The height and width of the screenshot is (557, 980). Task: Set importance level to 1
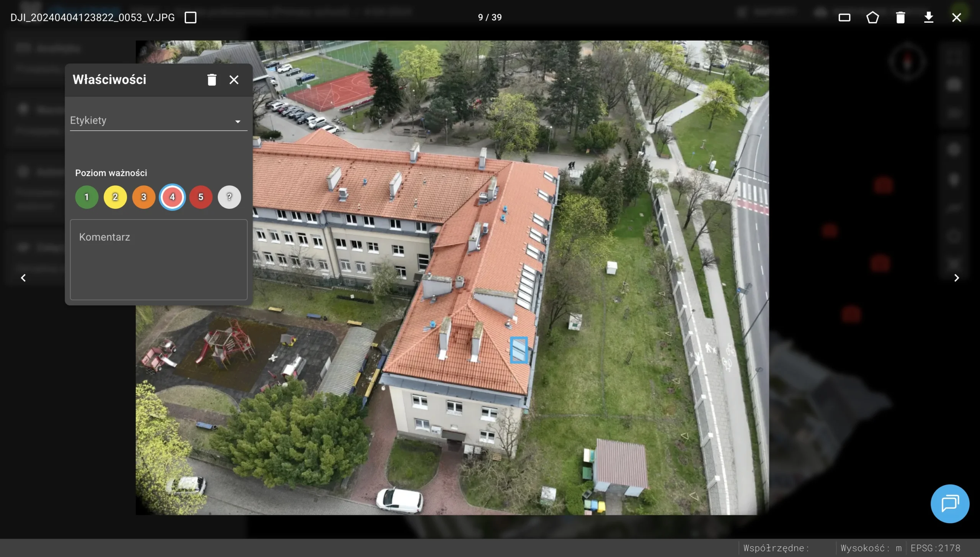click(87, 197)
